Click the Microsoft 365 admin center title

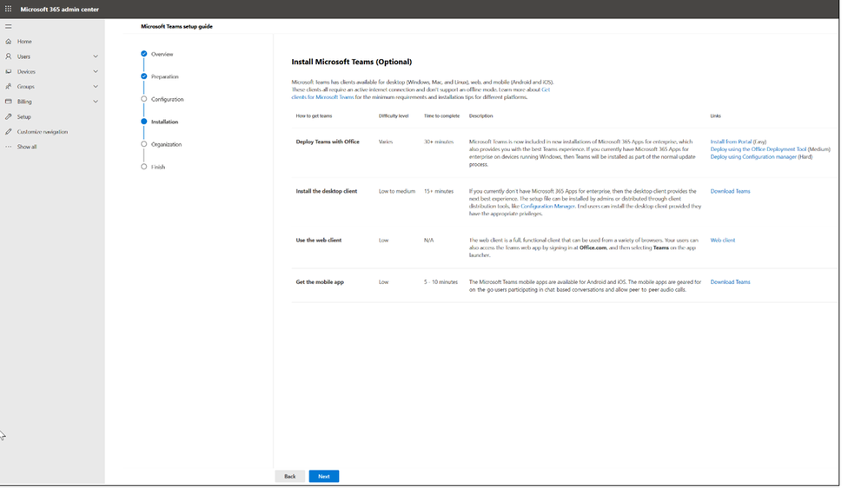(x=60, y=10)
